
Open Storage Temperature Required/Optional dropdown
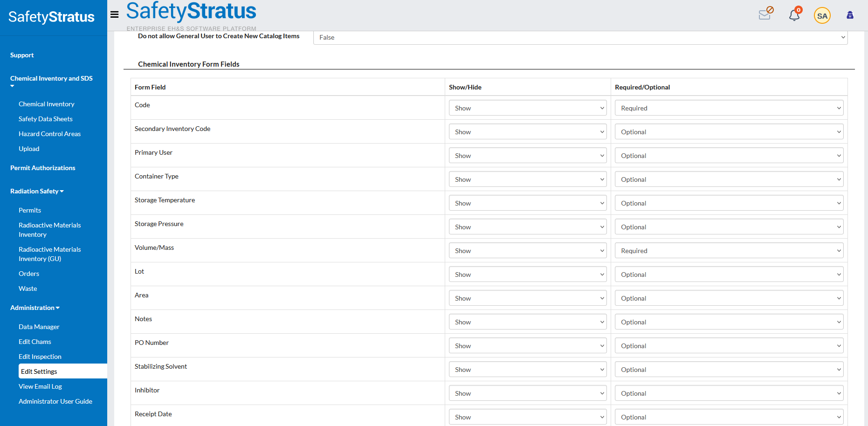[729, 203]
